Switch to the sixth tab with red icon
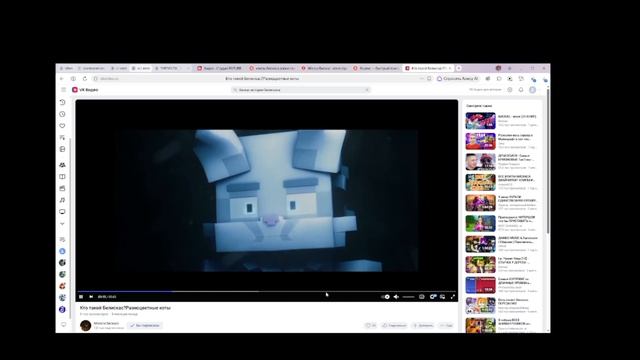The width and height of the screenshot is (640, 360). (220, 68)
